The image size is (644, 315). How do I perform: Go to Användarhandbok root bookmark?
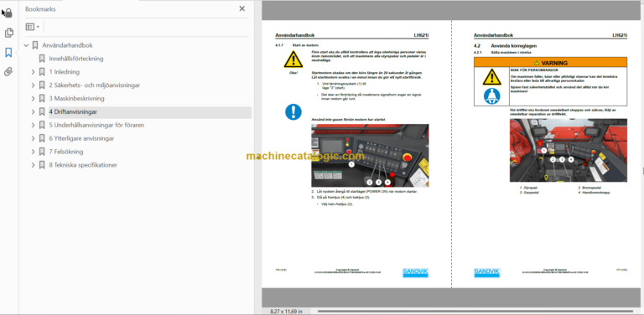point(67,45)
